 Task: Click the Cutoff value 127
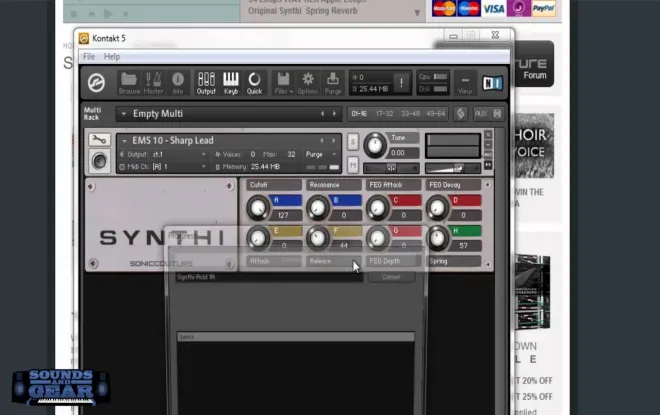coord(286,215)
